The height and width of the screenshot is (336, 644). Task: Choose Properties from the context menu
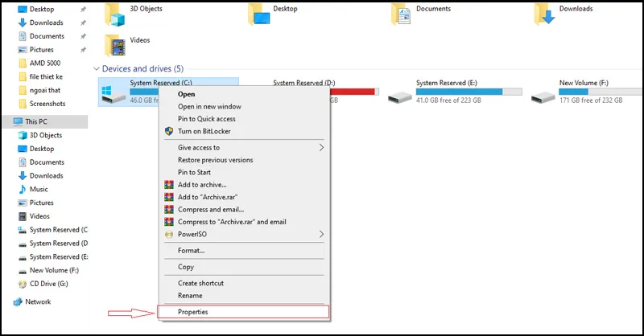[192, 312]
